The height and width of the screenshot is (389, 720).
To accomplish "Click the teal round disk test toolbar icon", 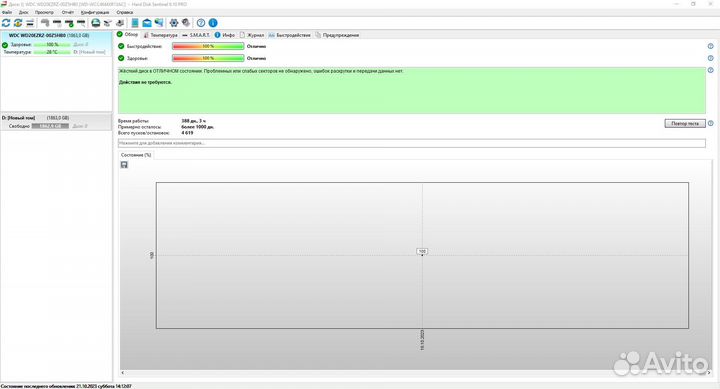I will tap(96, 23).
